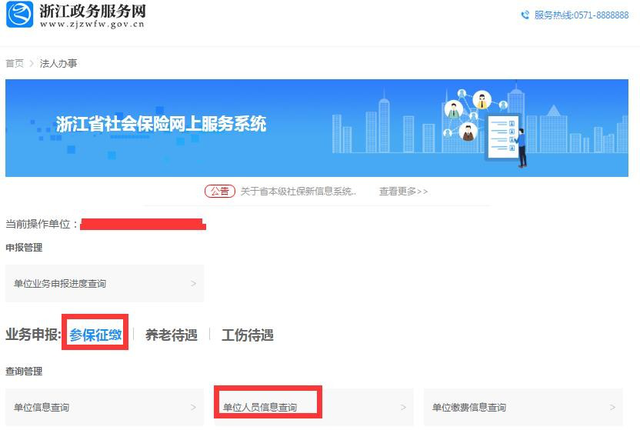Switch to the 养老待遇 tab

[x=171, y=335]
